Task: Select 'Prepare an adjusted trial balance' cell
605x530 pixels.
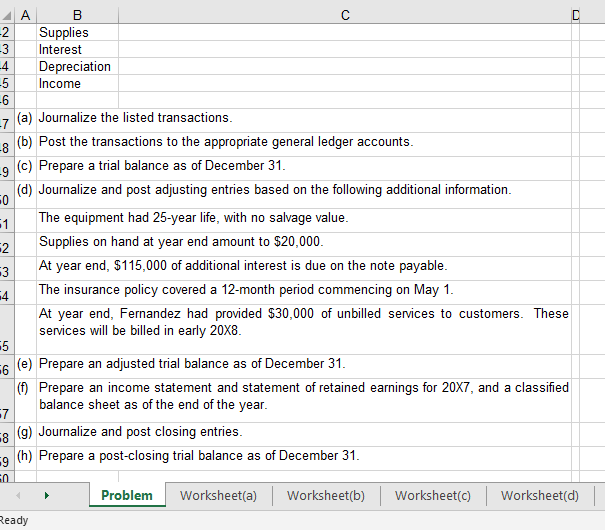Action: (x=304, y=366)
